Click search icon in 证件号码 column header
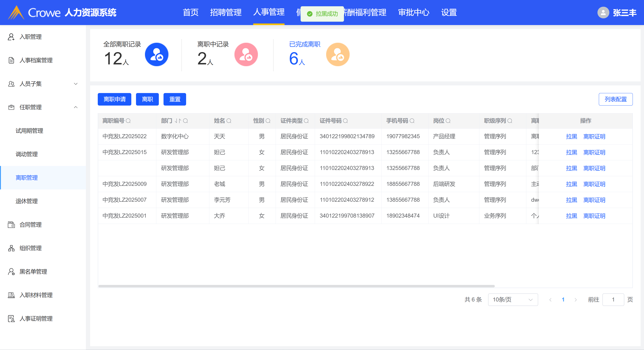The image size is (644, 350). (x=346, y=121)
